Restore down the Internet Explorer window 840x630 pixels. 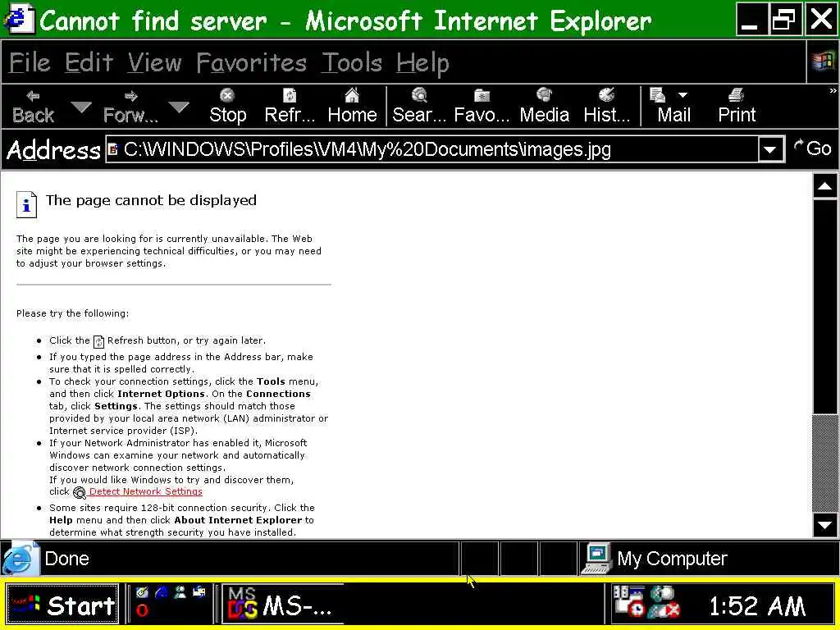(785, 19)
